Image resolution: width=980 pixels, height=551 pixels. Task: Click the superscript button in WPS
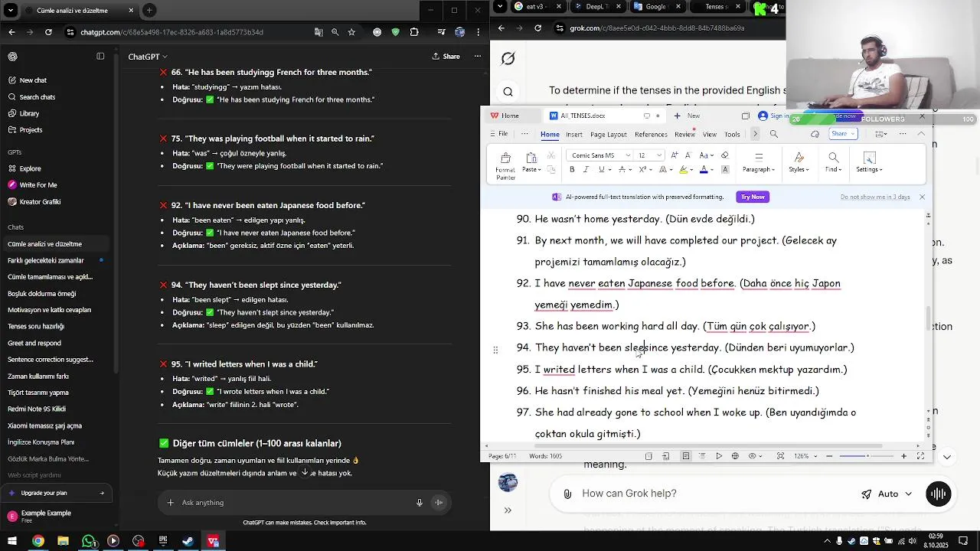[x=642, y=169]
